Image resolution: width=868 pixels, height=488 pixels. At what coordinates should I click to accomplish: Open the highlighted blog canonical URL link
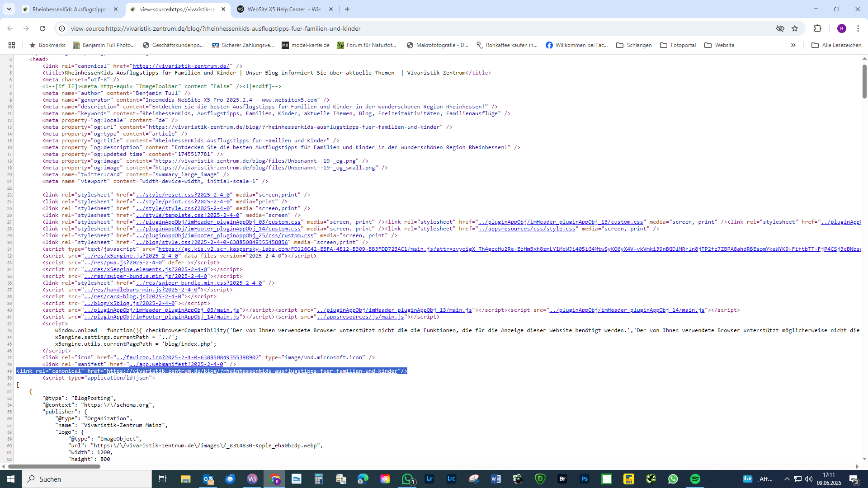(x=252, y=371)
